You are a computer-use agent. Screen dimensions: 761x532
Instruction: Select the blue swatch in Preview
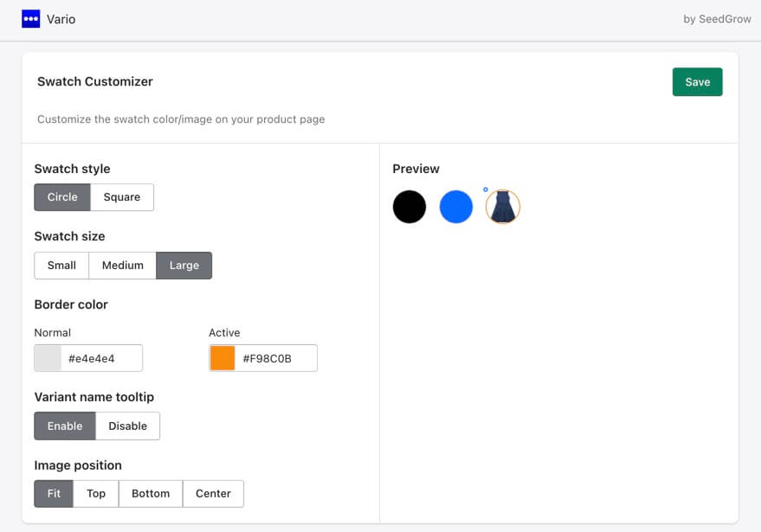[455, 207]
